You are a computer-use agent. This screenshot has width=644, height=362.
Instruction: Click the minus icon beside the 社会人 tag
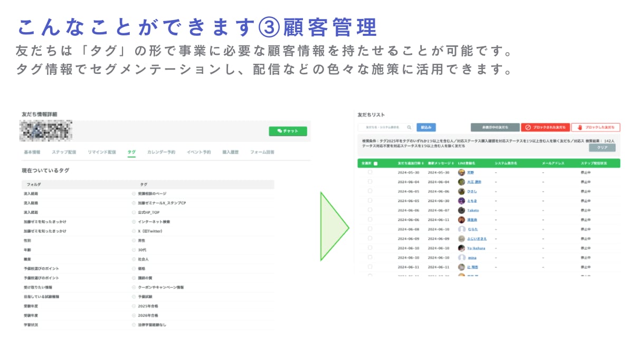tap(134, 259)
